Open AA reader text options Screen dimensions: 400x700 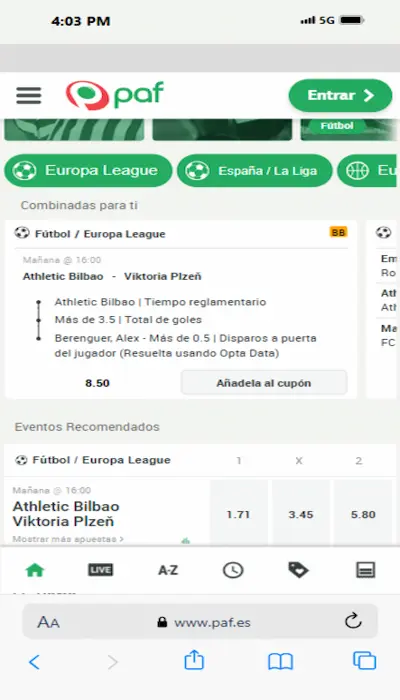click(48, 622)
